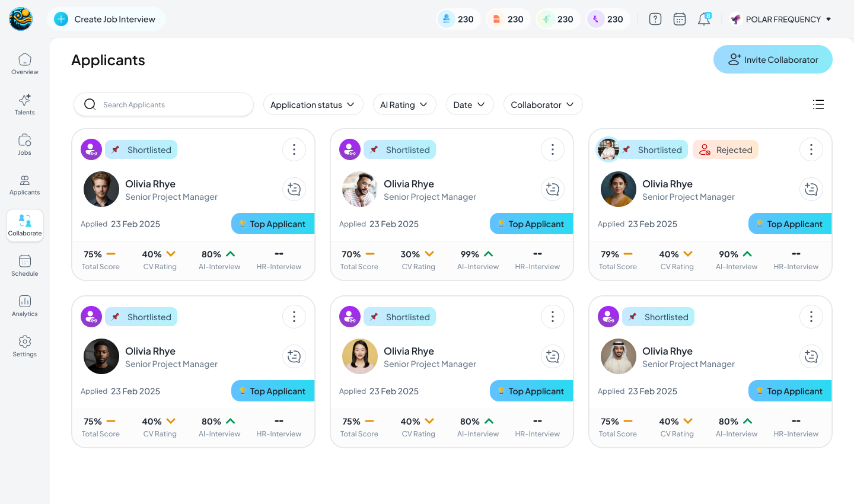Open Schedule from the sidebar
This screenshot has height=504, width=854.
click(25, 266)
